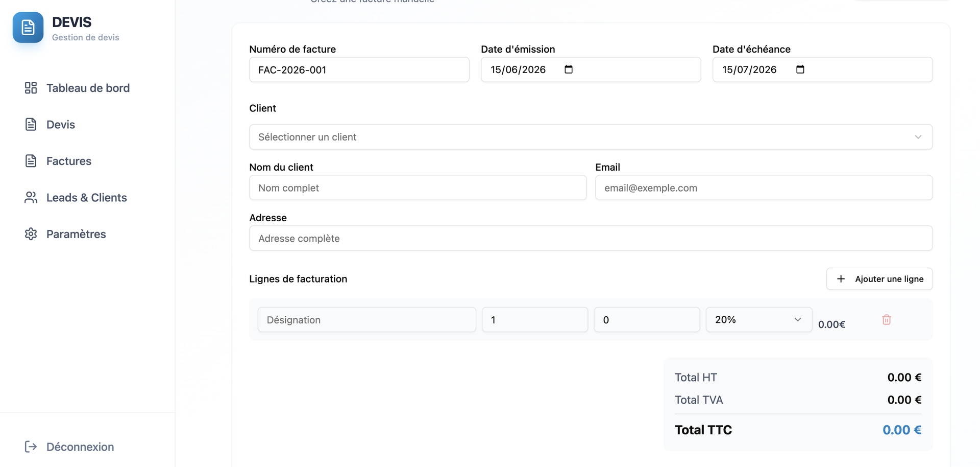Click the Déconnexion logout arrow icon
980x467 pixels.
click(31, 447)
